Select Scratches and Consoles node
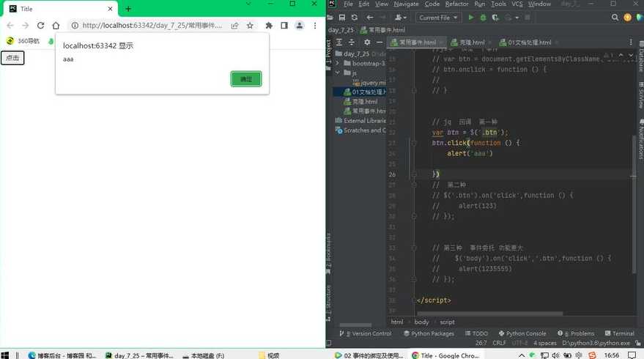This screenshot has height=359, width=644. [360, 130]
